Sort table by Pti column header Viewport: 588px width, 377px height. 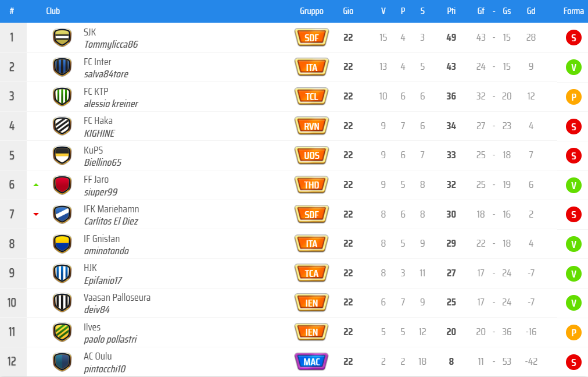pyautogui.click(x=451, y=11)
